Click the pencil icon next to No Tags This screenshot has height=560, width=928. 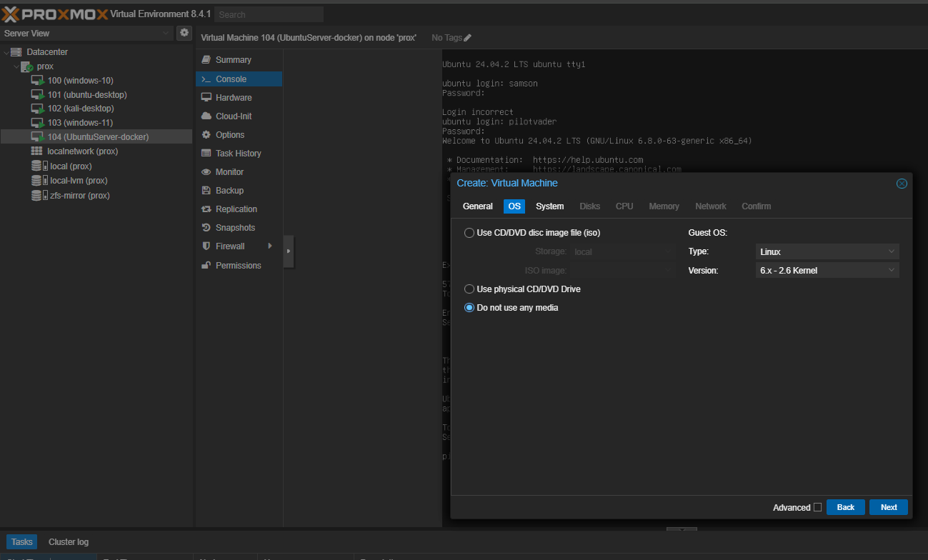[x=468, y=38]
